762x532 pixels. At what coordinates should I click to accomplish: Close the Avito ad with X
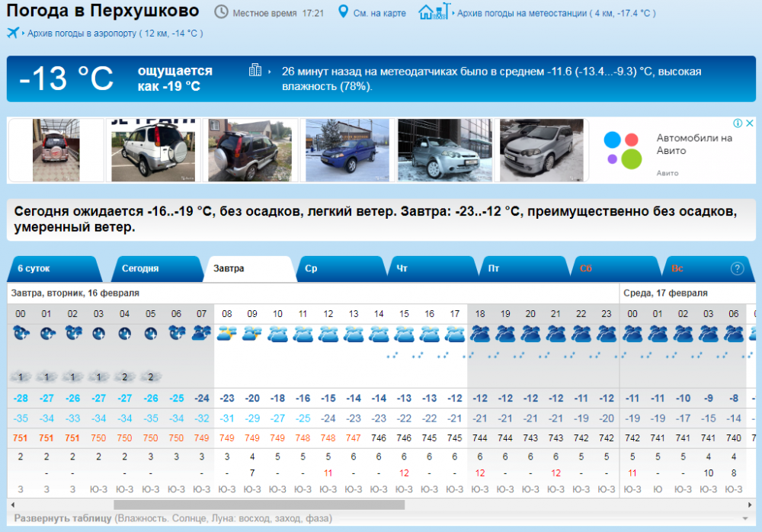(x=749, y=123)
